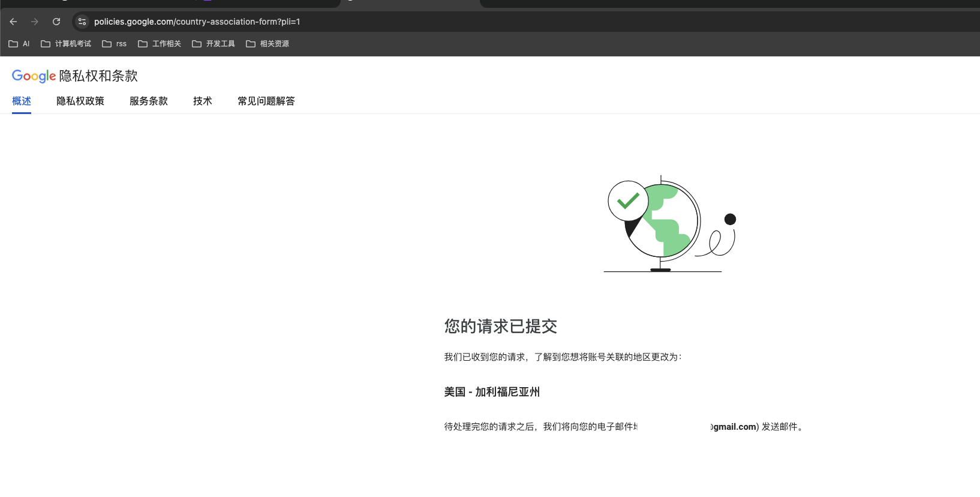The width and height of the screenshot is (980, 497).
Task: Click the green checkmark badge on globe
Action: tap(628, 200)
